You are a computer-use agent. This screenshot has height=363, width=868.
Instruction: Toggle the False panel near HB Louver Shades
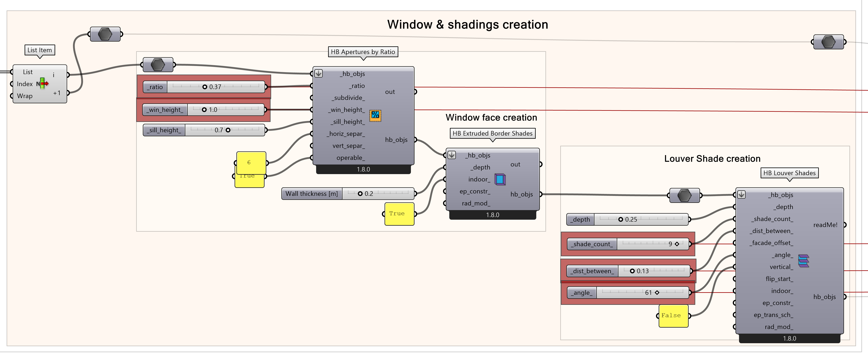(x=673, y=315)
